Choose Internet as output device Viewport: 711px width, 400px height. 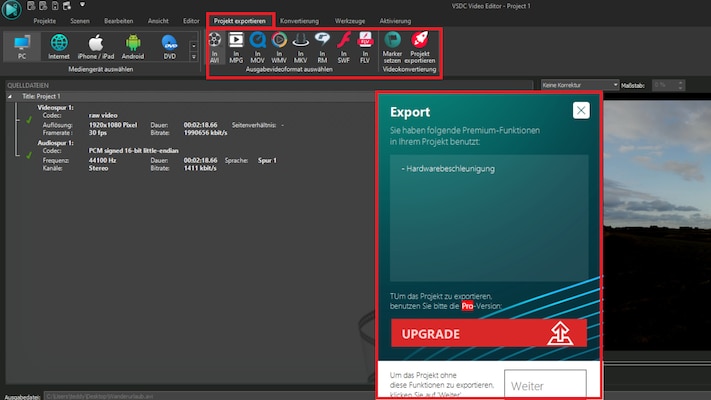tap(60, 47)
